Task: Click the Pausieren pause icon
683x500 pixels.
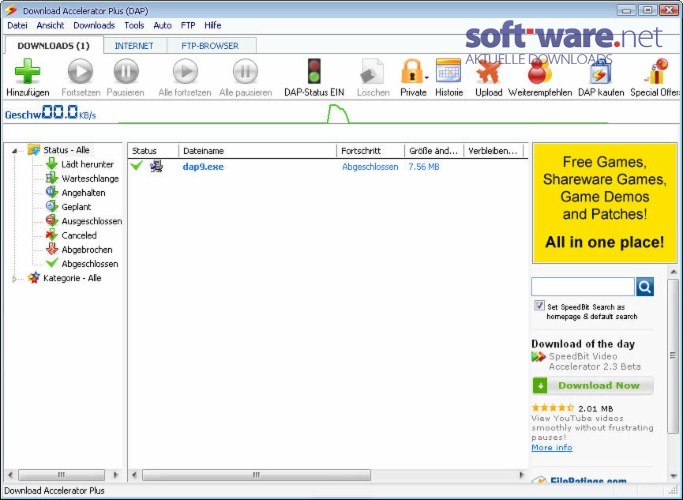Action: tap(126, 71)
